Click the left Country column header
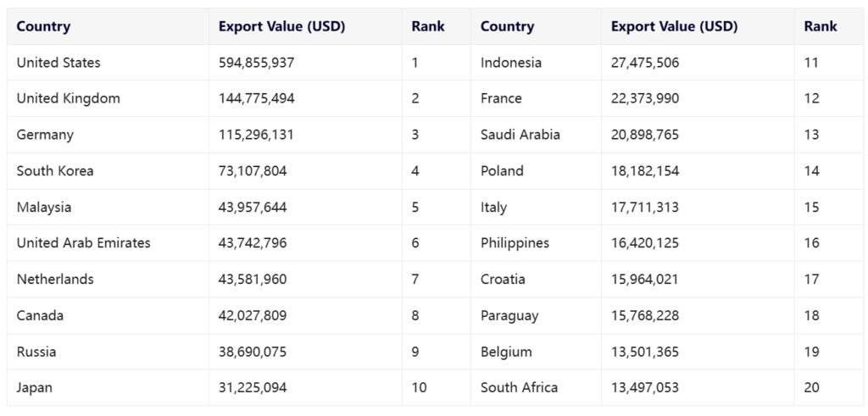This screenshot has height=416, width=868. [x=44, y=26]
